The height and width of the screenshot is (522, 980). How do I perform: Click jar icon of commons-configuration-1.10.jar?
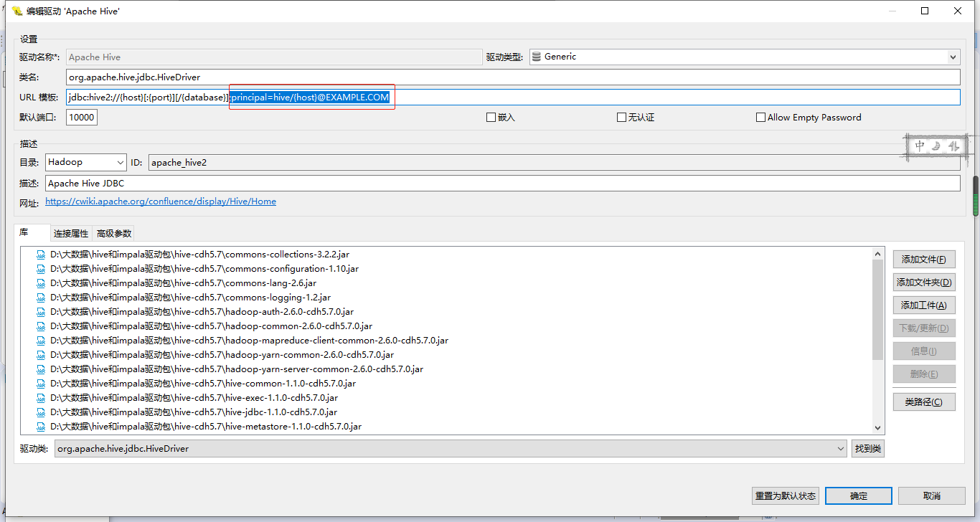[42, 269]
